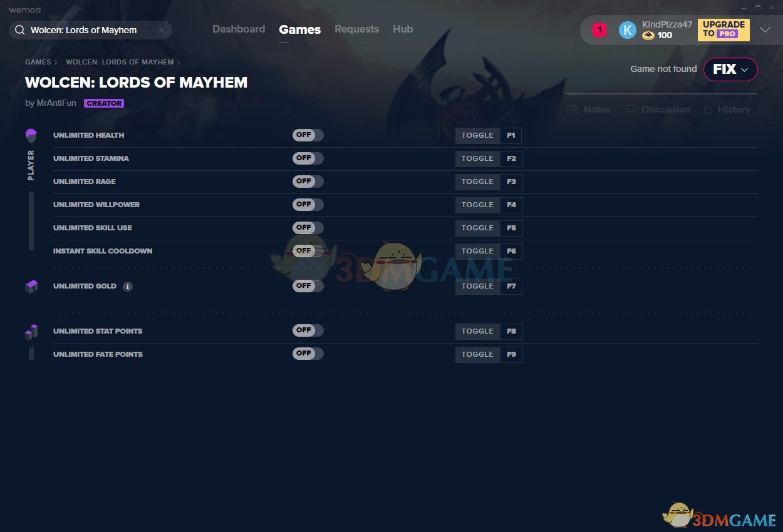The height and width of the screenshot is (532, 783).
Task: Click the Upgrade to Pro button
Action: click(723, 29)
